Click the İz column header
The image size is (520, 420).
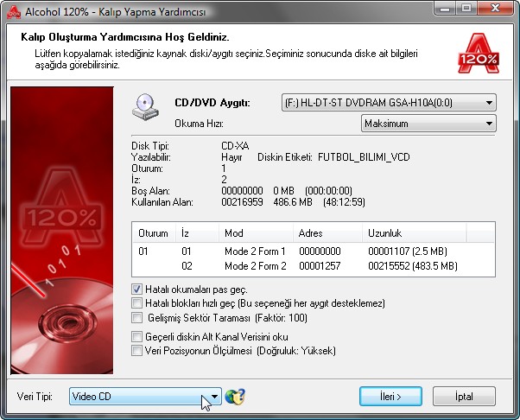pyautogui.click(x=197, y=232)
